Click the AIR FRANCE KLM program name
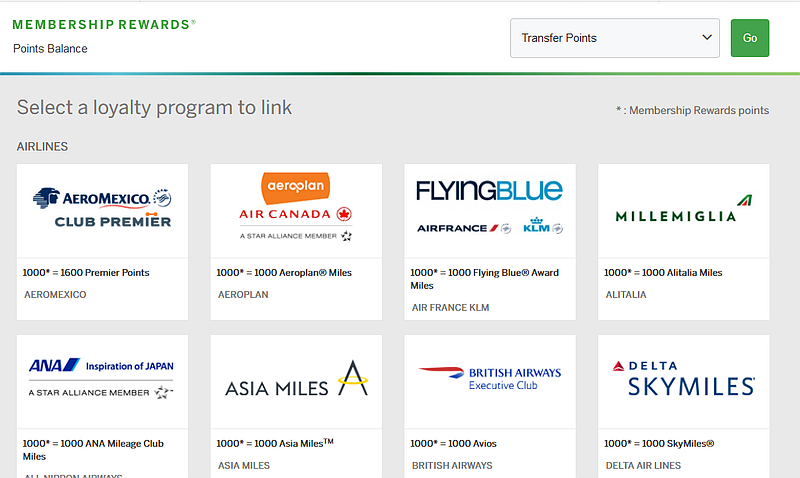The image size is (800, 478). pos(451,308)
